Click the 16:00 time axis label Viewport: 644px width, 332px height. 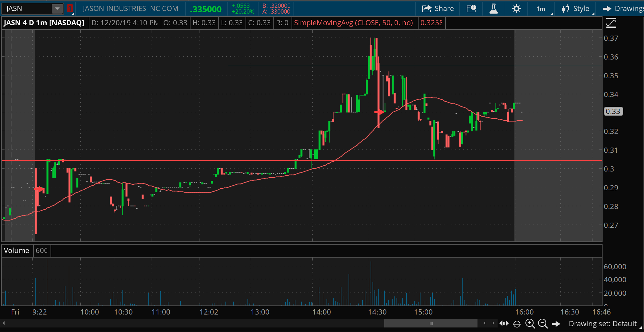(524, 312)
